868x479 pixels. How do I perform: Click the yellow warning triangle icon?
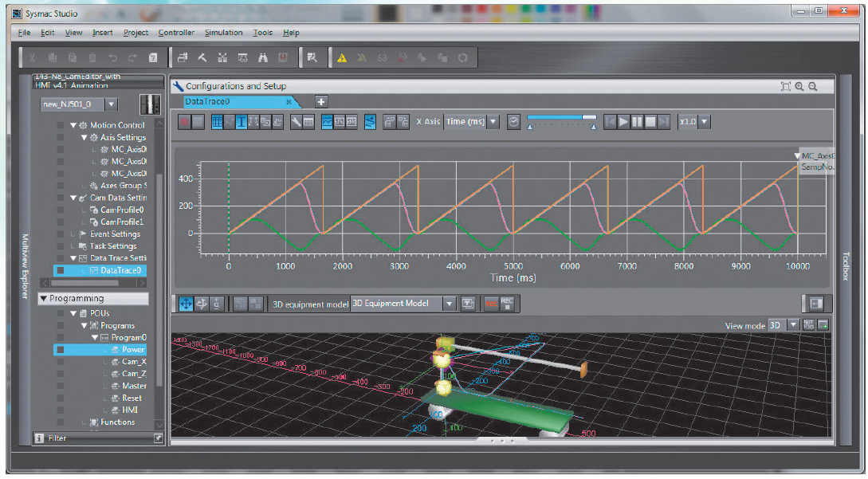tap(342, 57)
